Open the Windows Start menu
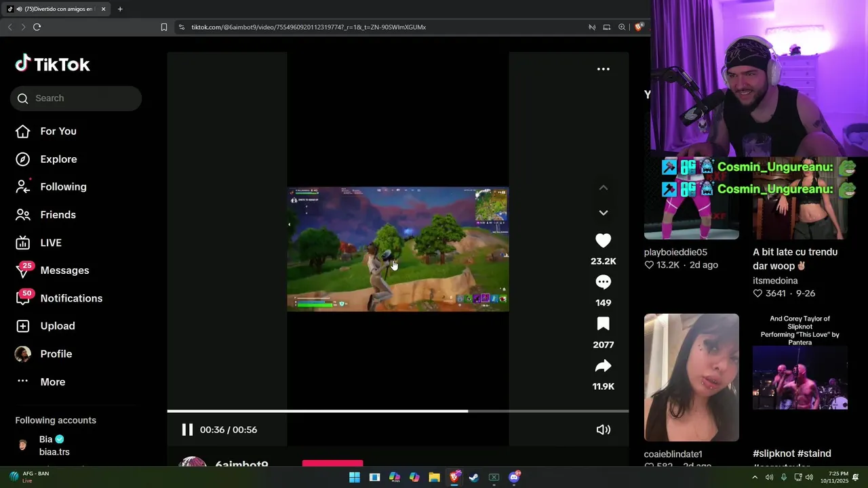Screen dimensions: 868x488 coord(355,477)
